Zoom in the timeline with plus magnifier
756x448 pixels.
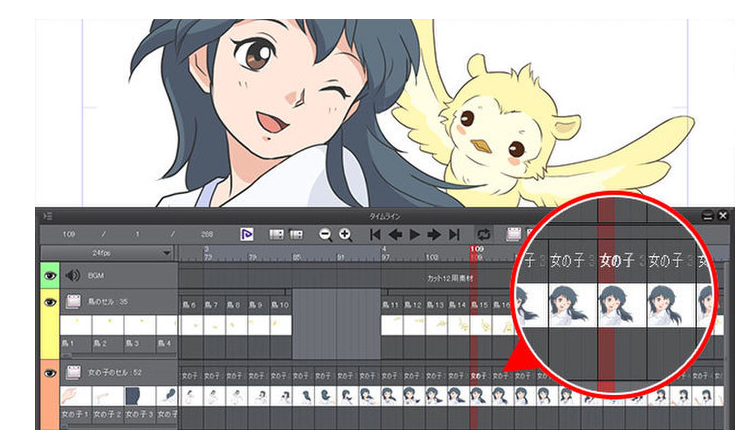[x=345, y=234]
